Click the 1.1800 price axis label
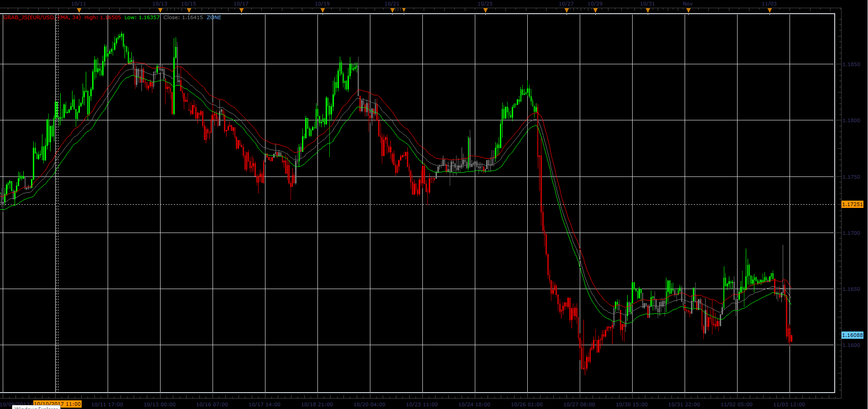The height and width of the screenshot is (409, 868). 851,120
